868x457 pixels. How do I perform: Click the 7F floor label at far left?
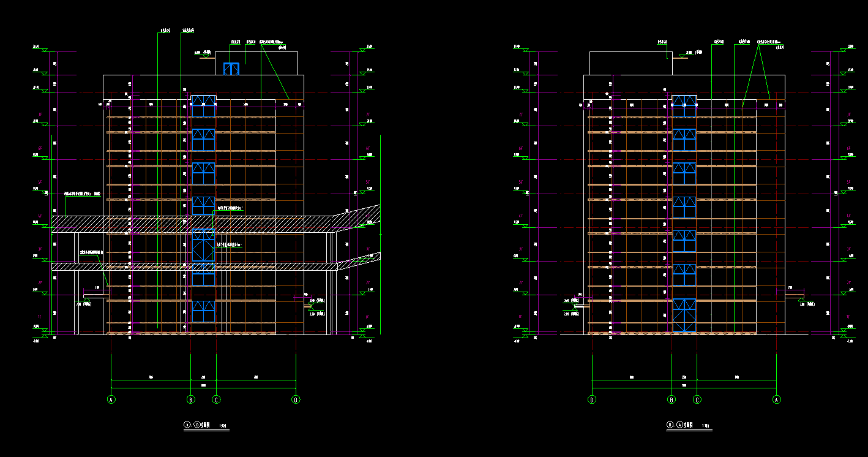pyautogui.click(x=40, y=115)
